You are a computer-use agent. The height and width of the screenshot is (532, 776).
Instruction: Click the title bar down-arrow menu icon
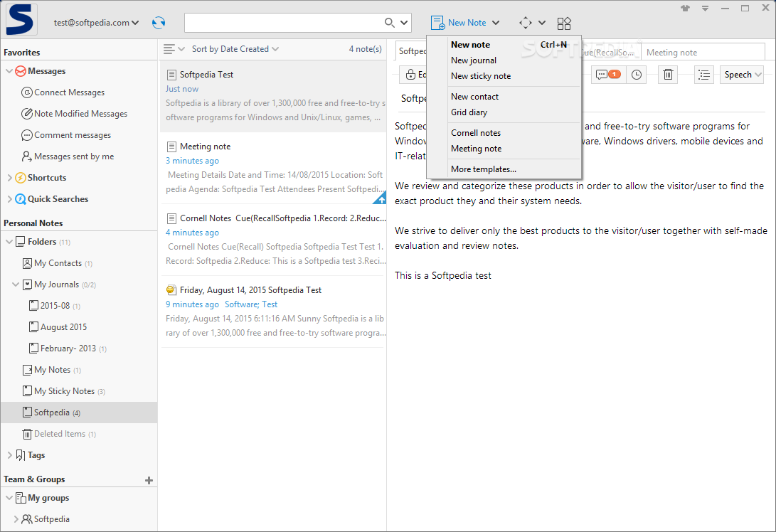706,9
